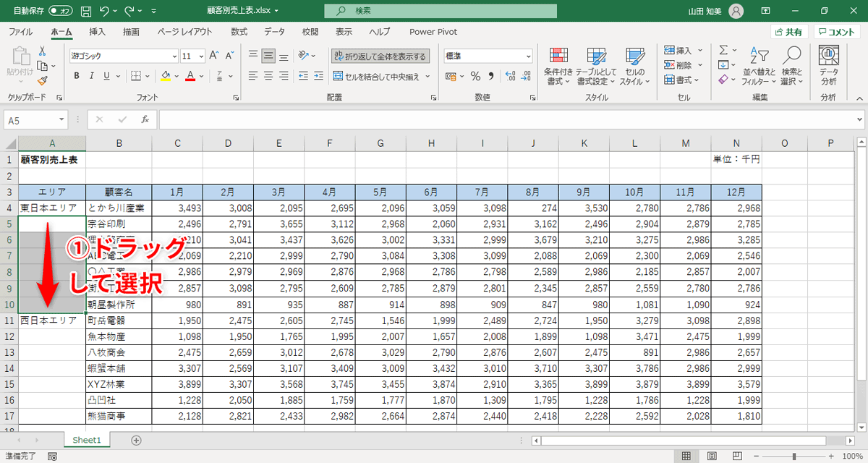Click the increase indent icon
This screenshot has height=463, width=868.
point(319,76)
